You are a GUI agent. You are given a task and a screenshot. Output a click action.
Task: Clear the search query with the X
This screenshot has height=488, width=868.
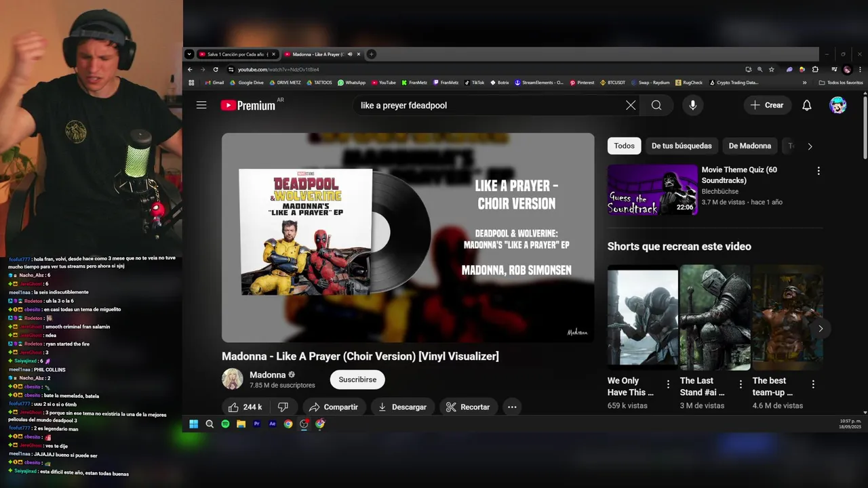(631, 105)
